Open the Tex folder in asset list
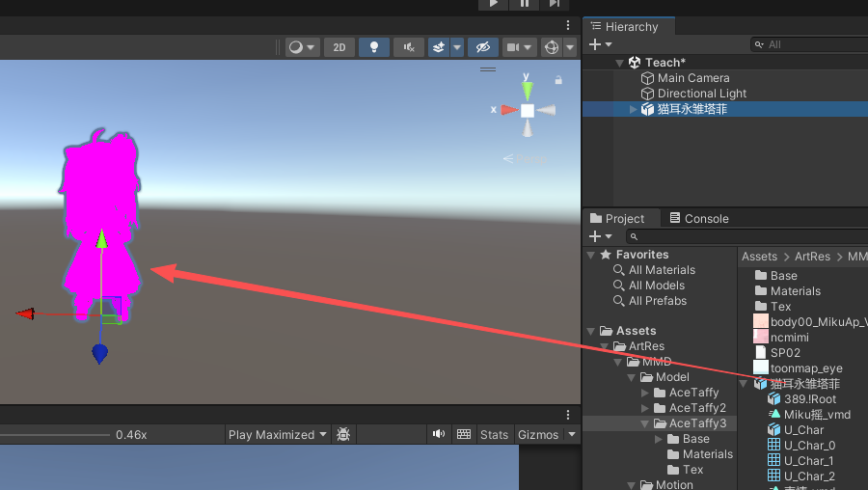The height and width of the screenshot is (490, 868). coord(780,307)
